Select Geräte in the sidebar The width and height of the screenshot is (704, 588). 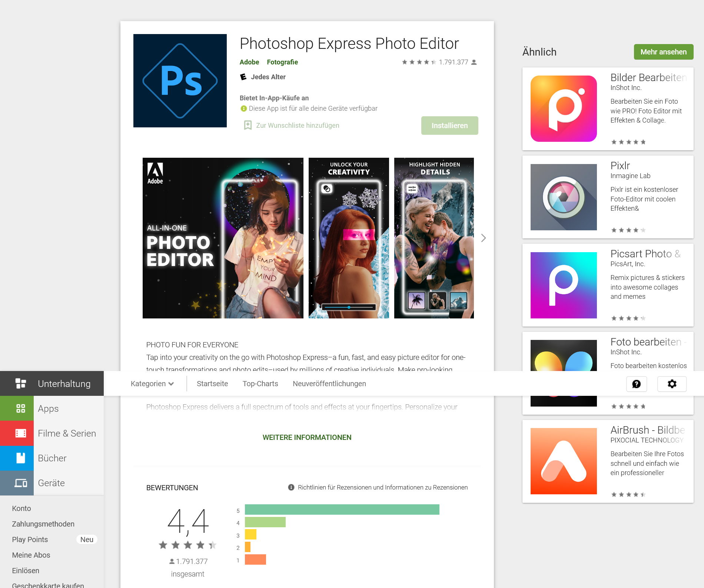pyautogui.click(x=52, y=483)
